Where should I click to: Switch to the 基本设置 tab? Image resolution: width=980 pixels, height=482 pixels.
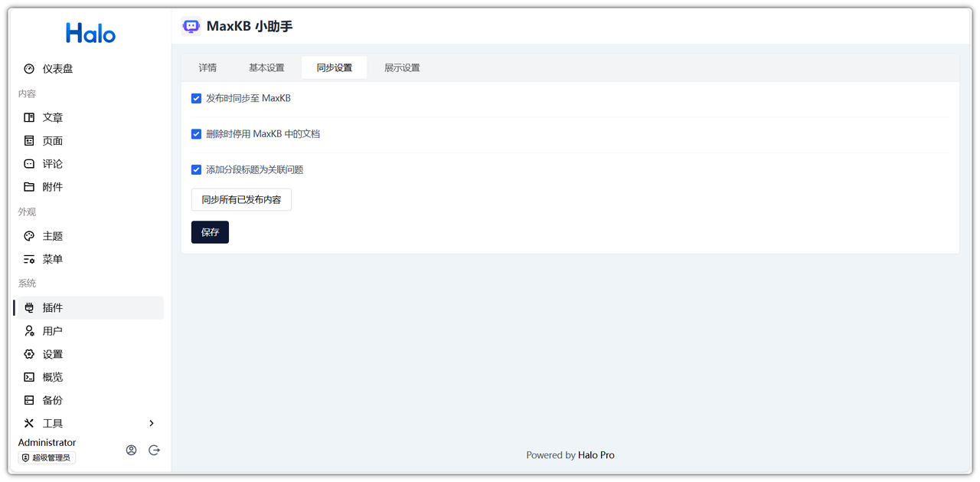(266, 67)
